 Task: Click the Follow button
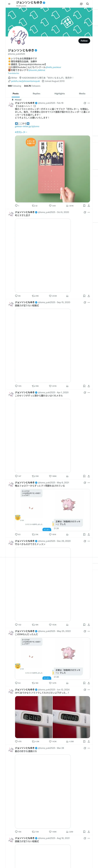[x=84, y=41]
